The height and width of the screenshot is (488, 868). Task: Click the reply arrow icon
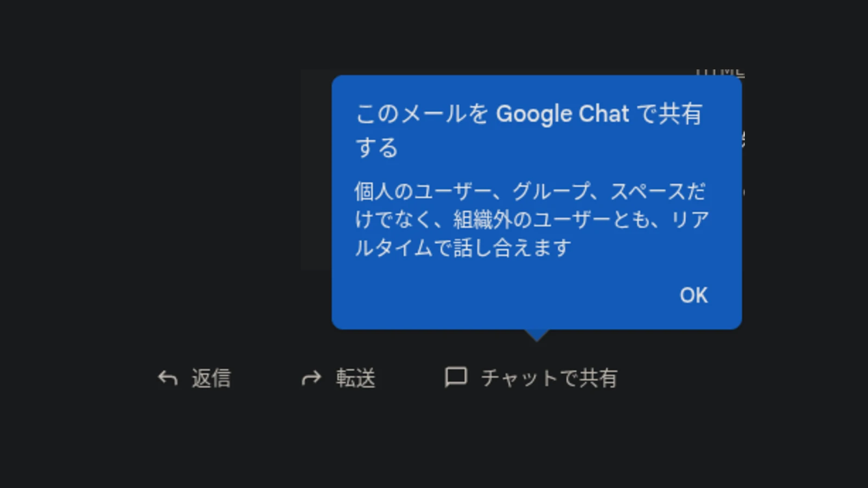point(168,378)
